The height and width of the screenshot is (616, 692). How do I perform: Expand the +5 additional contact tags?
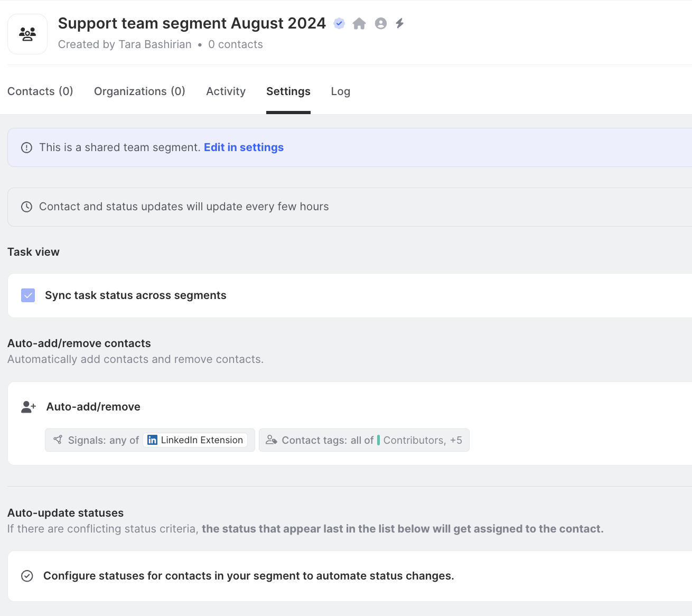click(456, 440)
